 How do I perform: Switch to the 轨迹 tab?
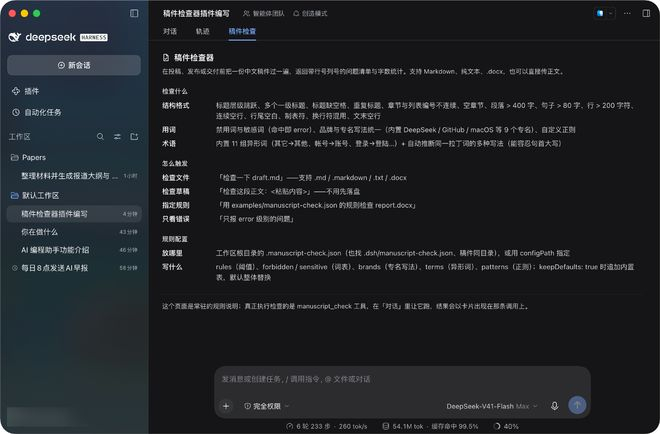(202, 31)
